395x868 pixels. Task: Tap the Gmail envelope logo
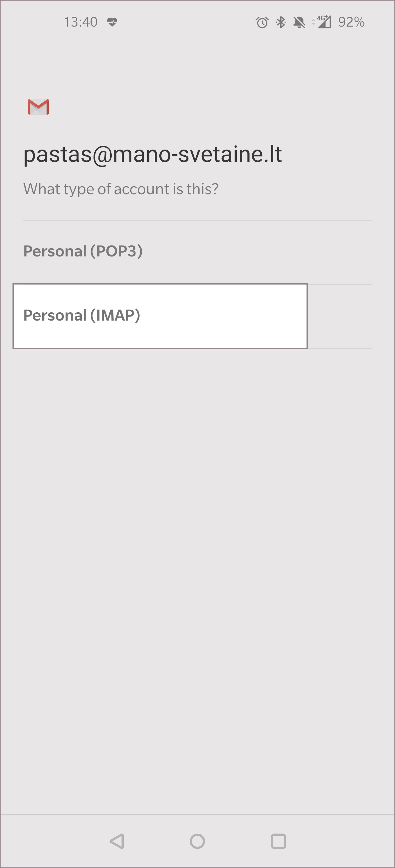tap(38, 107)
